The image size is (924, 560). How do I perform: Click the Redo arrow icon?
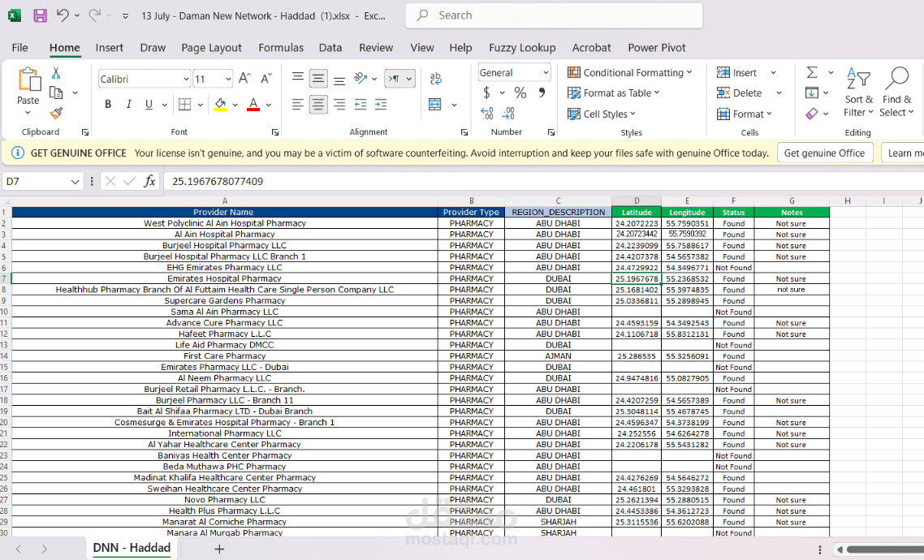(94, 15)
